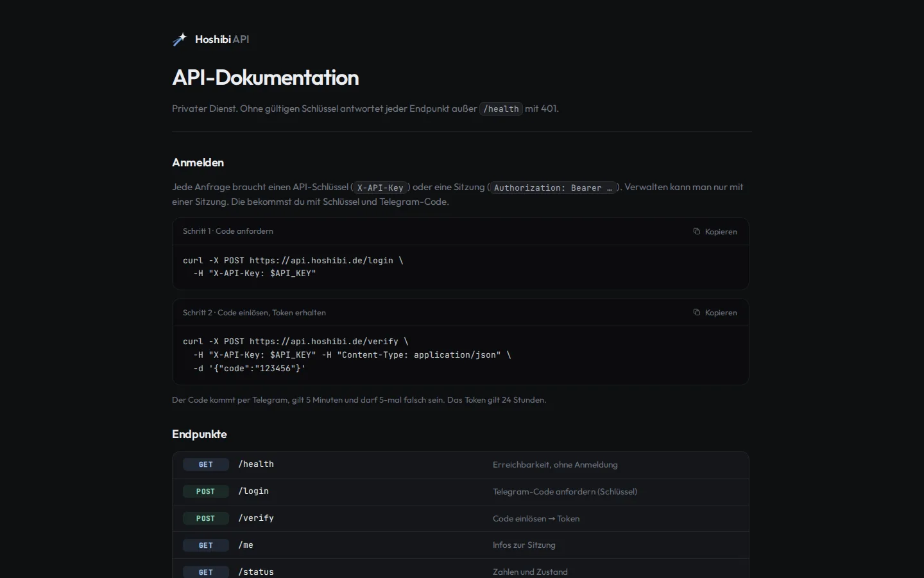Image resolution: width=924 pixels, height=578 pixels.
Task: Click the -d code 123456 line
Action: click(x=250, y=368)
